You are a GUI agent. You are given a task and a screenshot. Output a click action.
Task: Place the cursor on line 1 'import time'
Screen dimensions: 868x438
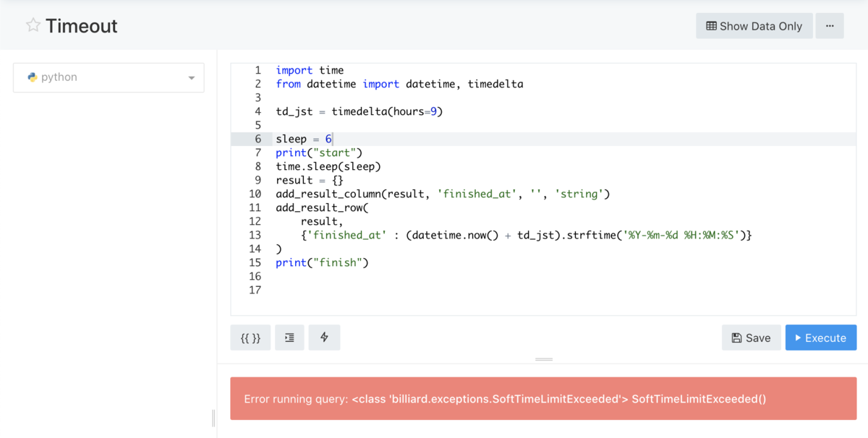[x=310, y=70]
